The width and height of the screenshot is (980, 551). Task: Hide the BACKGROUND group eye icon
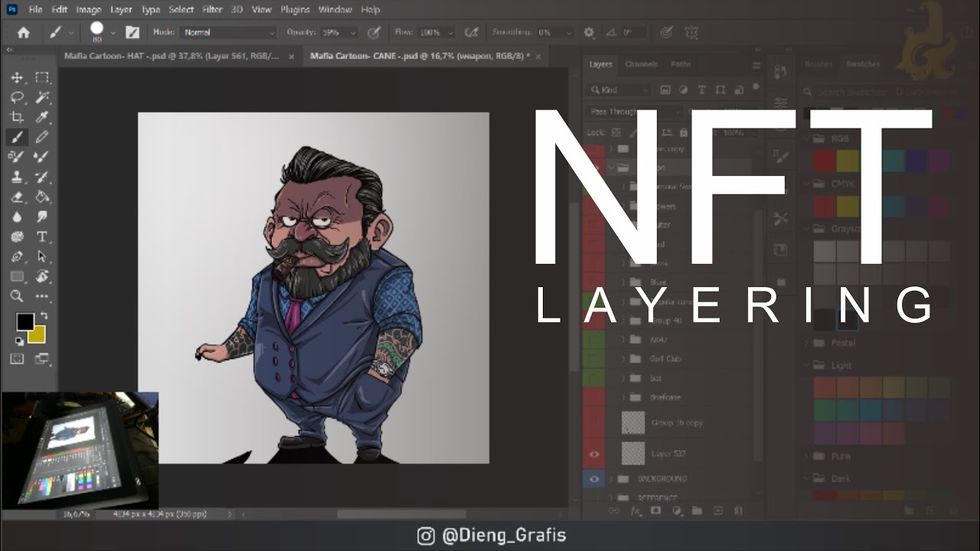pyautogui.click(x=594, y=479)
